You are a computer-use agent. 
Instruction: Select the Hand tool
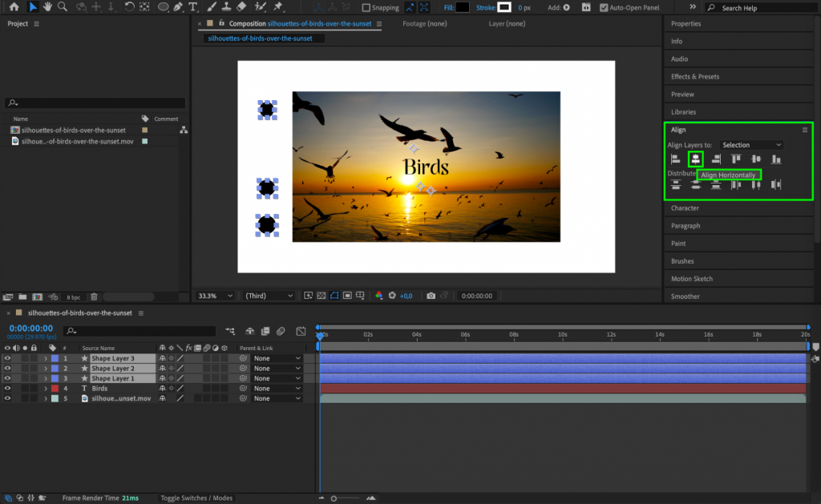[47, 7]
